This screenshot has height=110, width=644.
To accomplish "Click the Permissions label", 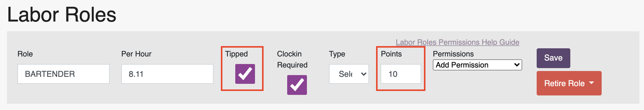I will coord(453,54).
